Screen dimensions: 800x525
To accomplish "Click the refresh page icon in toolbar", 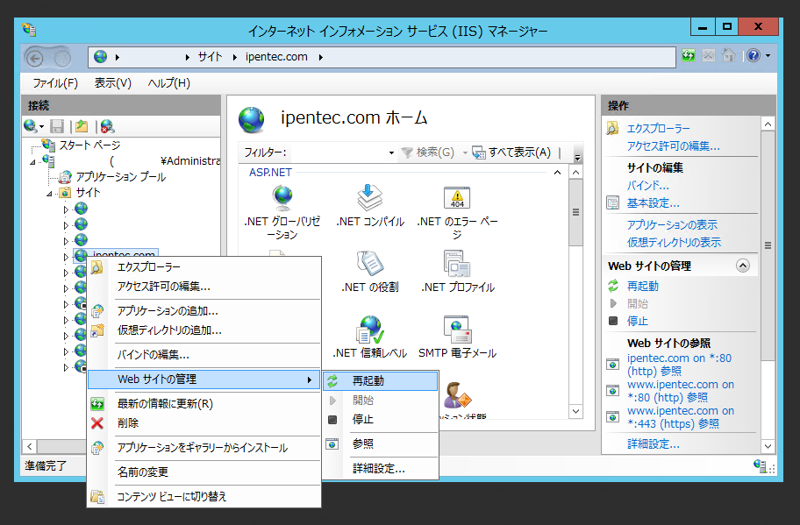I will tap(689, 55).
